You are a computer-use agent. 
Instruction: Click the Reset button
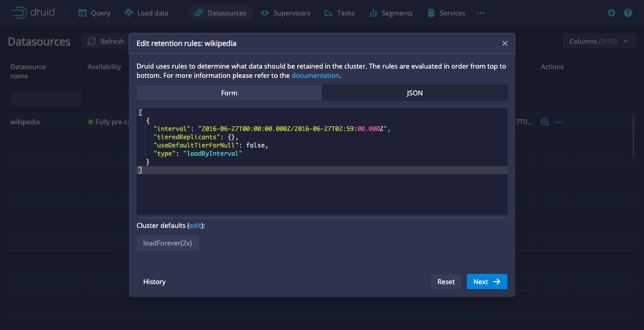[x=446, y=282]
